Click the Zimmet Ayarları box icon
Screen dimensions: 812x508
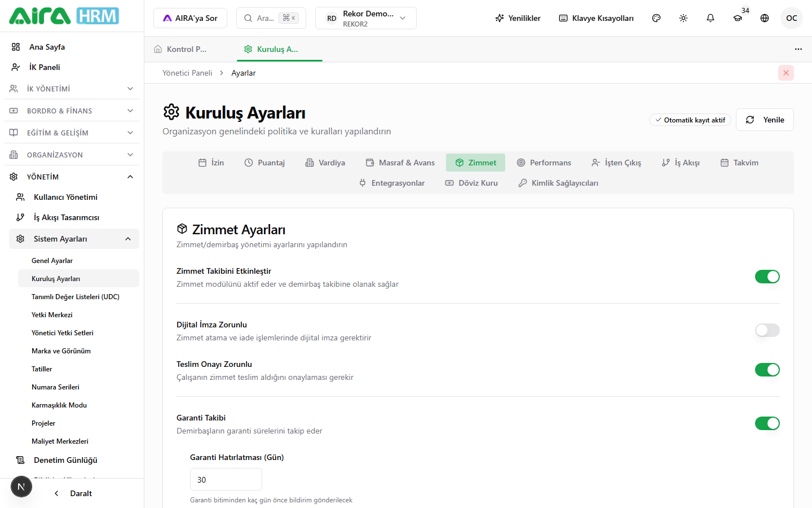pyautogui.click(x=182, y=229)
